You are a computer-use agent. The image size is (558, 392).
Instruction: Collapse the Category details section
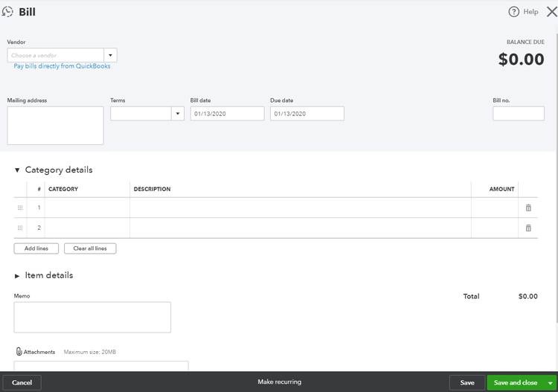16,170
